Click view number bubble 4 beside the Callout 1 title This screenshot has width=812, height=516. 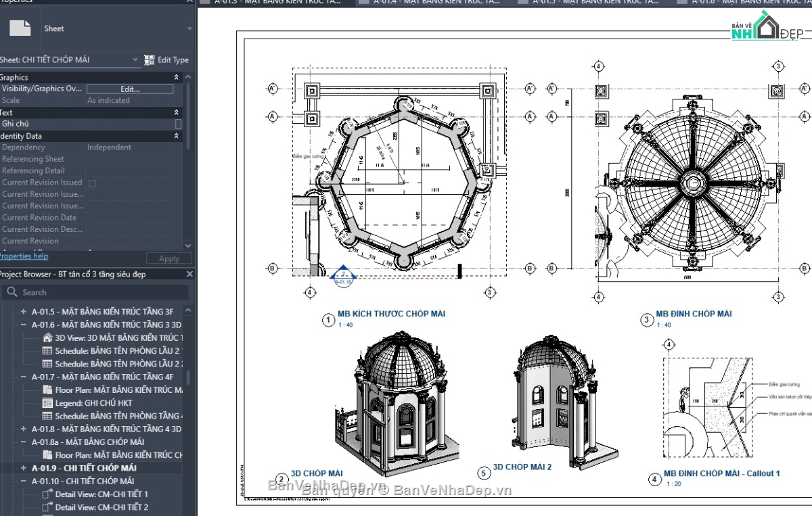click(654, 479)
